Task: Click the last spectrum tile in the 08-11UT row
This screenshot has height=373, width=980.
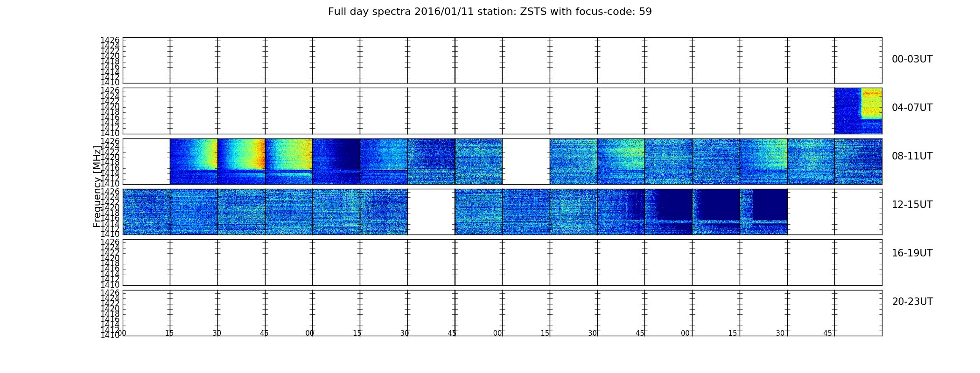Action: pyautogui.click(x=858, y=161)
